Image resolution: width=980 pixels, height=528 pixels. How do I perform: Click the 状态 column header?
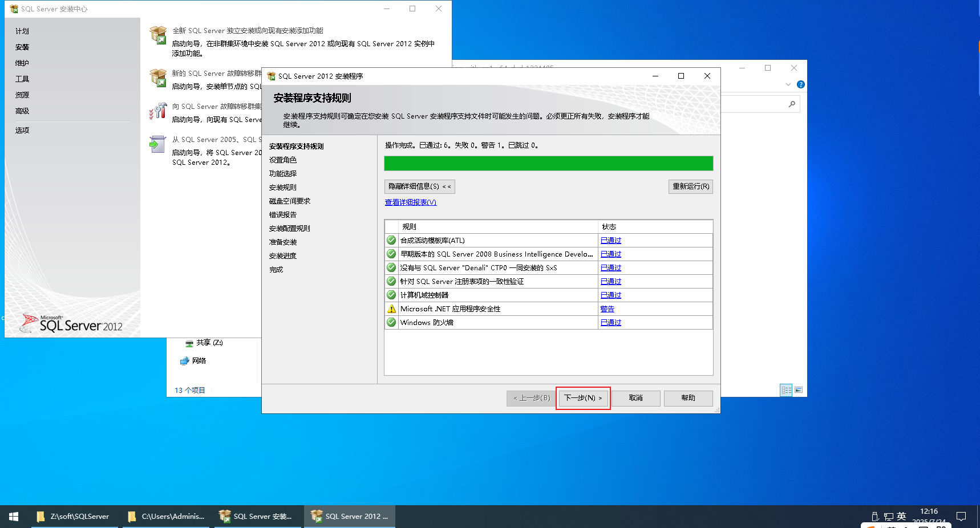[655, 227]
